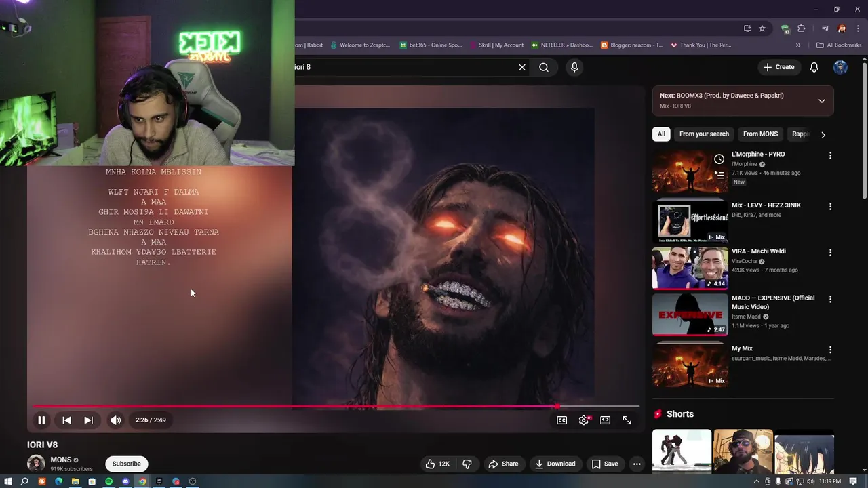Image resolution: width=868 pixels, height=488 pixels.
Task: Open the Mix - LEVY - HEZZ 3INIK thumbnail
Action: (x=690, y=222)
